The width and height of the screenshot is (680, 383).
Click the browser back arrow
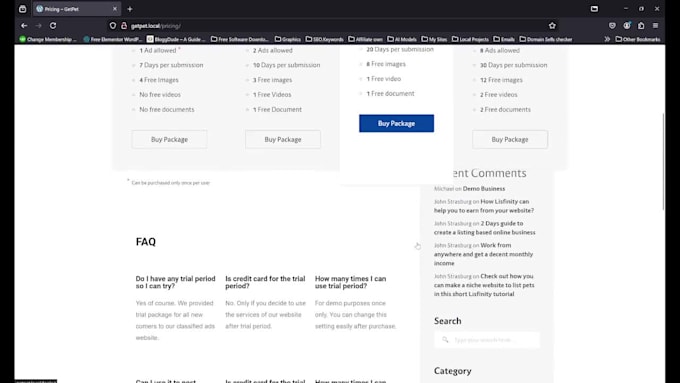pyautogui.click(x=24, y=26)
